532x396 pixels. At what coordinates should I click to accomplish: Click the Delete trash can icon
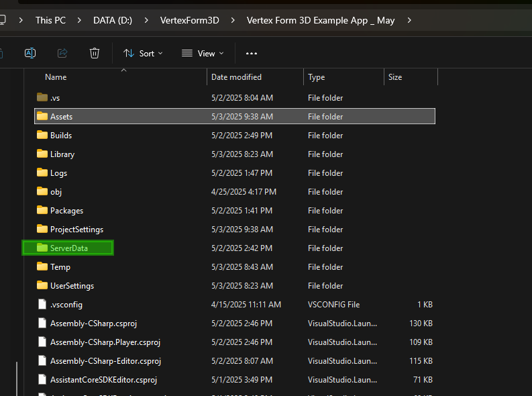pyautogui.click(x=95, y=53)
